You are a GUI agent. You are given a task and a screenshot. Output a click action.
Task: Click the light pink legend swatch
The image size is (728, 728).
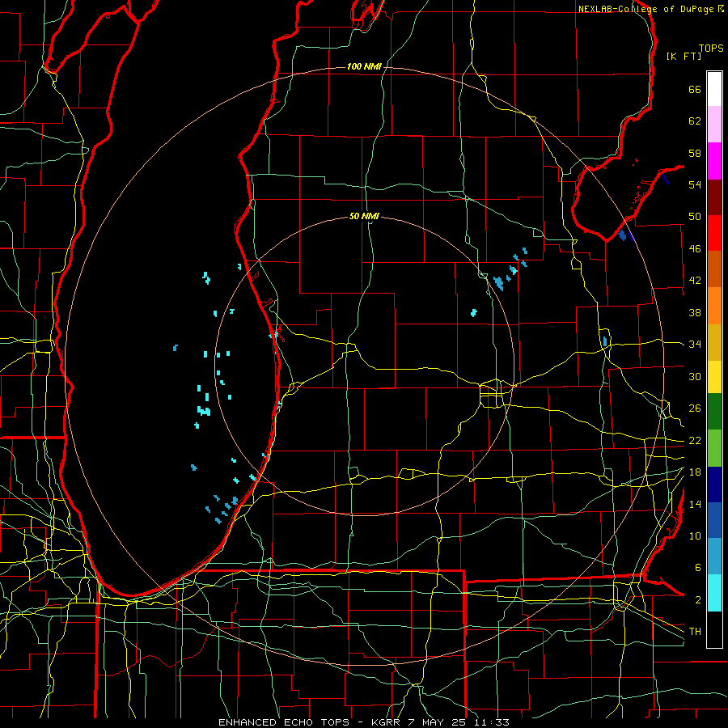pyautogui.click(x=714, y=125)
